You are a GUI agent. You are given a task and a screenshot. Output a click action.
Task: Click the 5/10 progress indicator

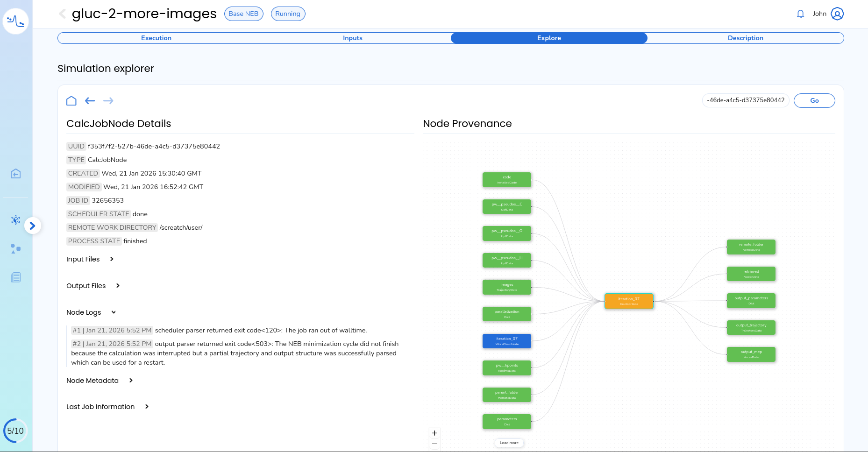coord(15,431)
